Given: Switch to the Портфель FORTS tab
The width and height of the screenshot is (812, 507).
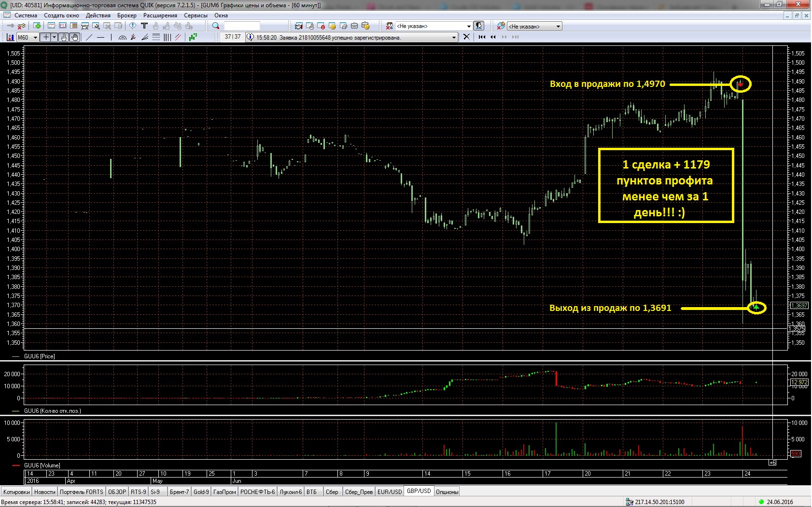Looking at the screenshot, I should tap(82, 492).
